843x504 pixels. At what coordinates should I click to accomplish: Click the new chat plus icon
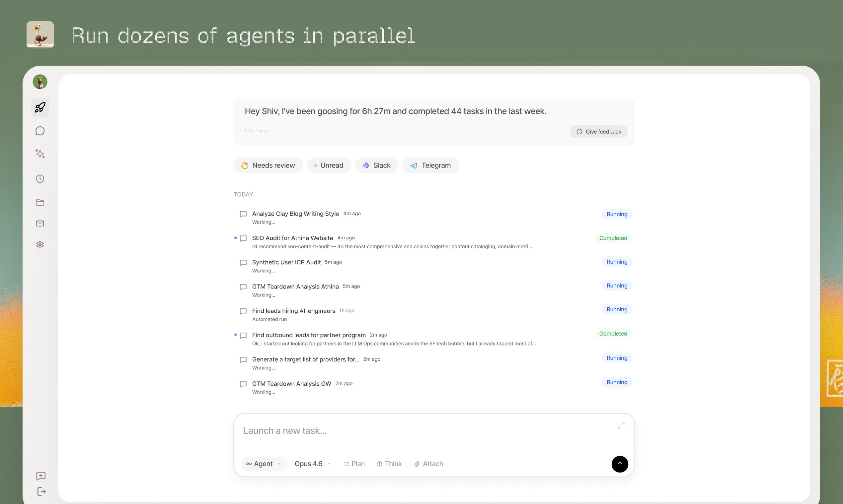(41, 476)
